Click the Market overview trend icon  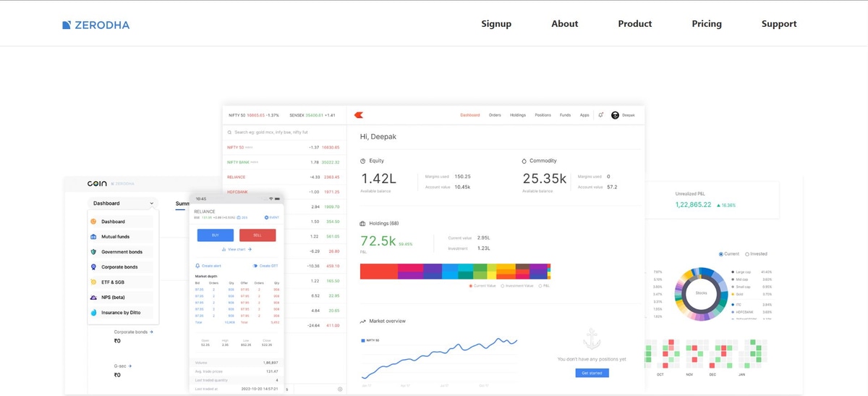click(363, 321)
